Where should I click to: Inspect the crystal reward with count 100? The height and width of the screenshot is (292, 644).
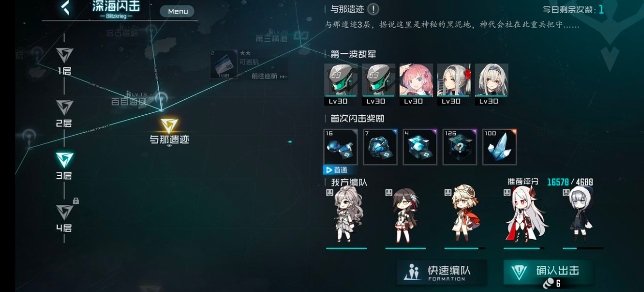pos(500,147)
